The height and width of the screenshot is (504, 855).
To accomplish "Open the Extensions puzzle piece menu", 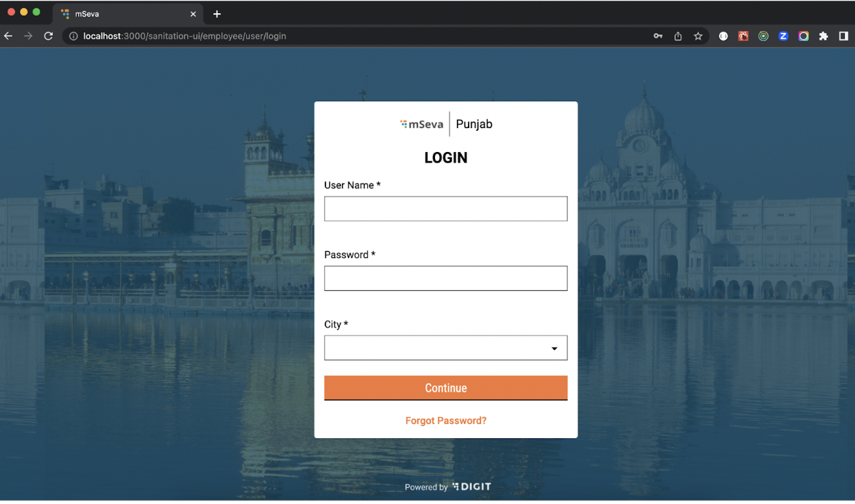I will pyautogui.click(x=823, y=36).
